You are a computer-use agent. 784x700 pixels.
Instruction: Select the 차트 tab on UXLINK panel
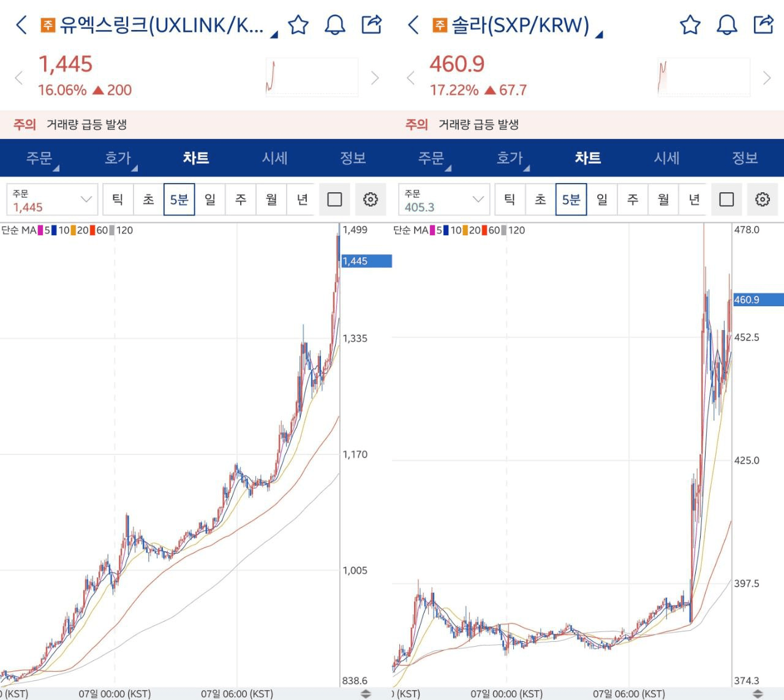196,158
